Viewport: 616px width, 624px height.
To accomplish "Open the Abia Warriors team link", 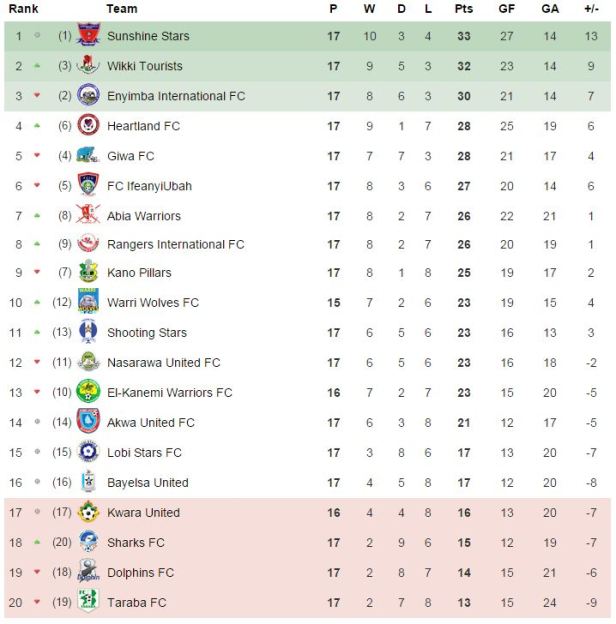I will tap(144, 216).
